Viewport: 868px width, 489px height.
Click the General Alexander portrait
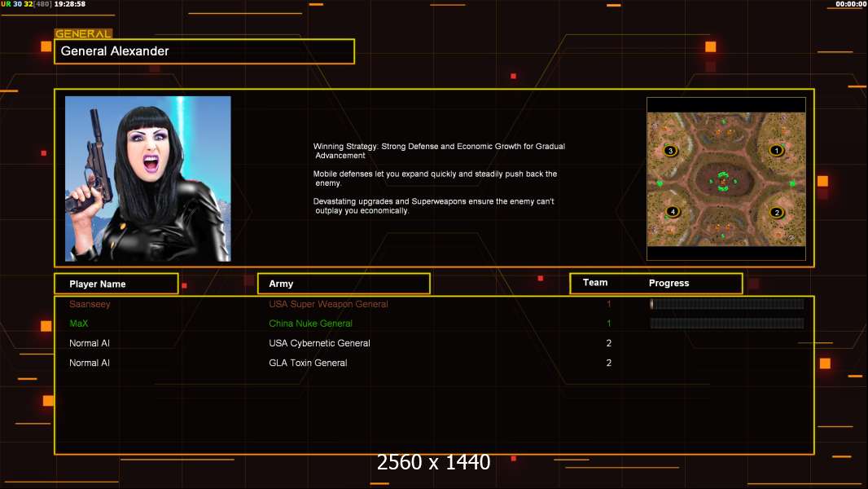(148, 178)
